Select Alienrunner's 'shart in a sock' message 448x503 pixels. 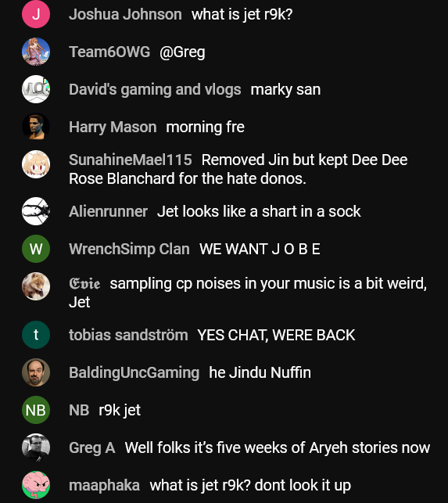tap(259, 211)
